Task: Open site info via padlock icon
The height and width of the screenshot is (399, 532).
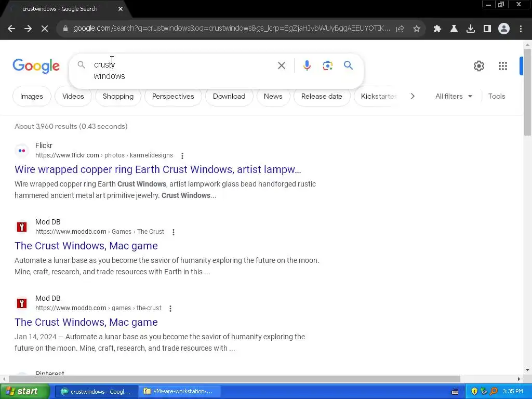Action: coord(65,29)
